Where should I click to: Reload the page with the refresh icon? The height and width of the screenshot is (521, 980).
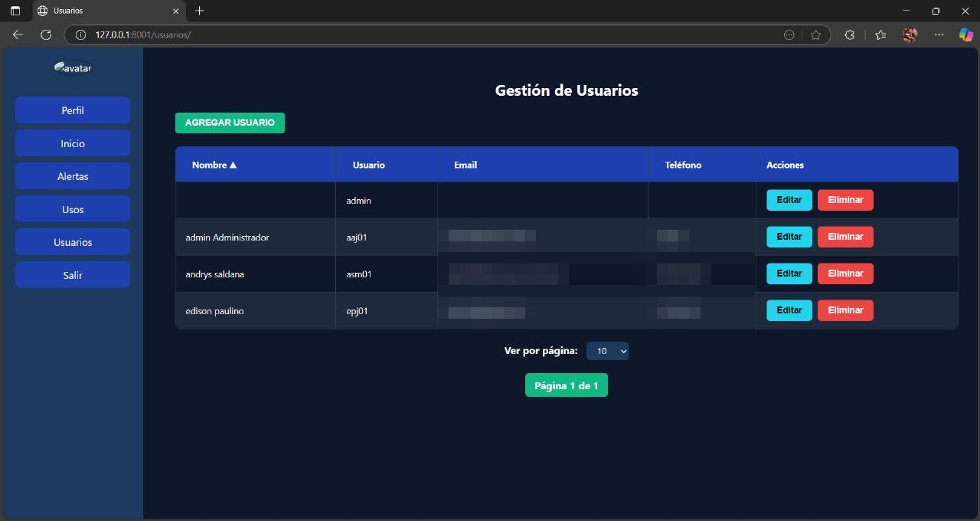(46, 34)
